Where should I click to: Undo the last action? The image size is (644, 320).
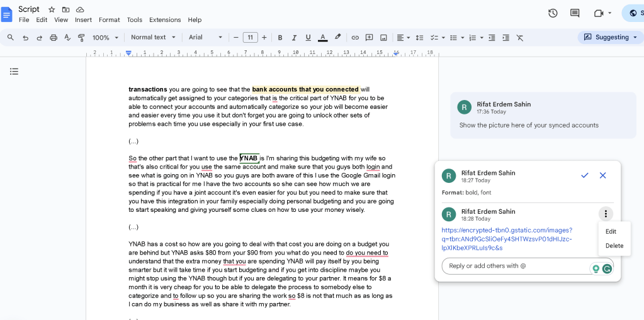(x=25, y=38)
